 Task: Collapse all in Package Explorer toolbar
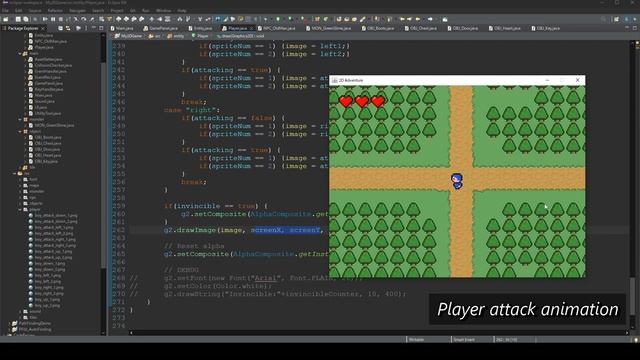tap(60, 28)
